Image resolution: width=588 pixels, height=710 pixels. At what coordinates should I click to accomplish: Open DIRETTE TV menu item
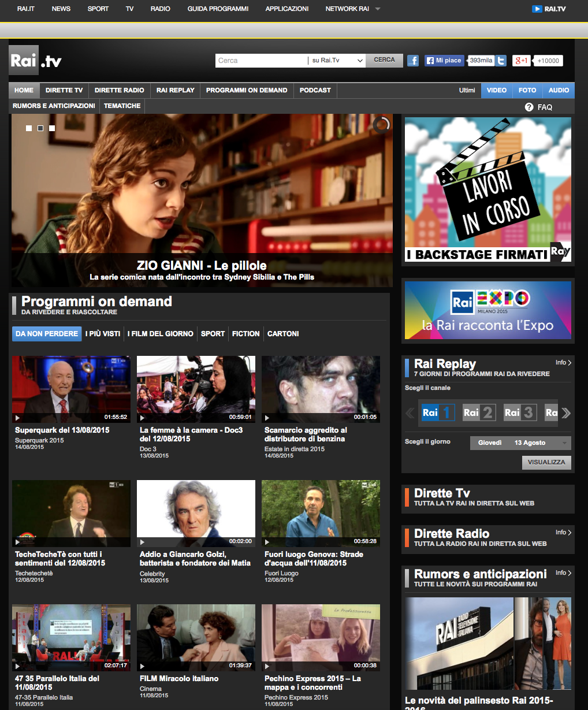pos(64,91)
